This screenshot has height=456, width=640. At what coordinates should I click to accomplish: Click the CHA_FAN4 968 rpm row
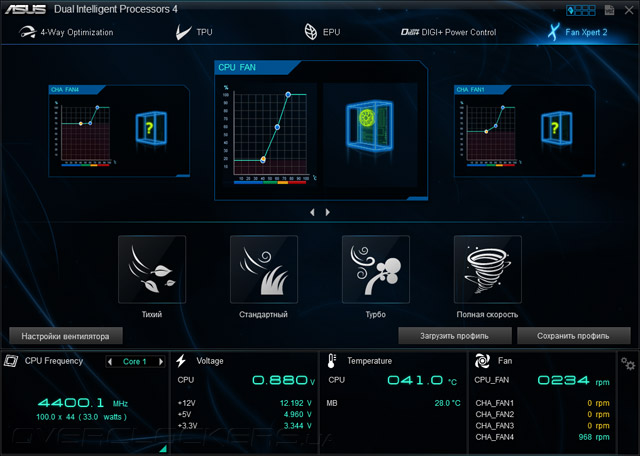(x=542, y=437)
